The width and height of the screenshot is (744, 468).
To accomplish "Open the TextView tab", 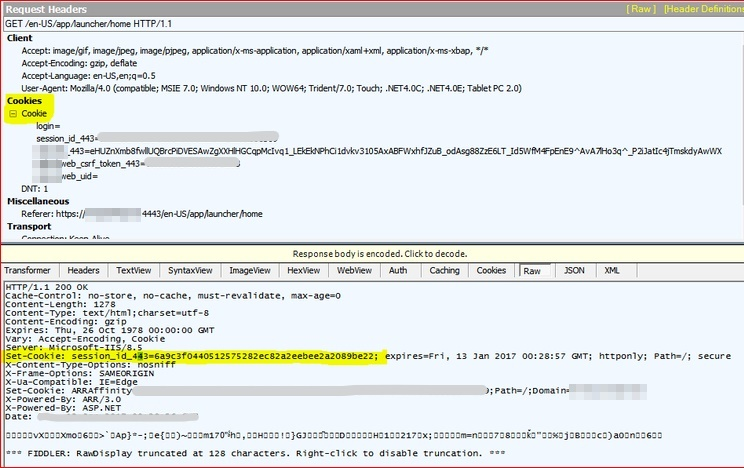I will click(x=134, y=271).
